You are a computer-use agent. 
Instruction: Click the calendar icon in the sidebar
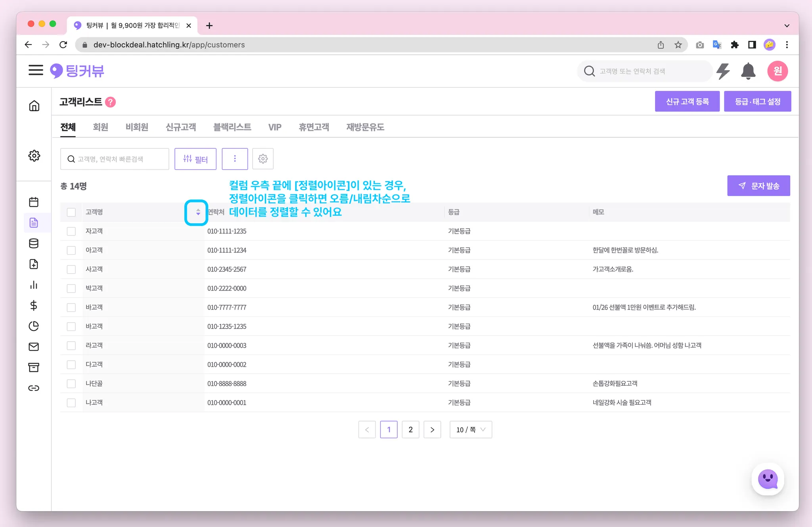(34, 202)
